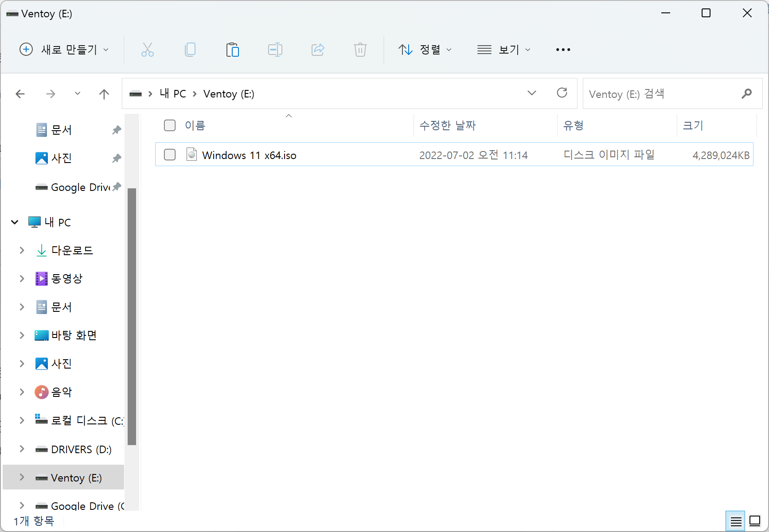Click the 디스크 이미지 파일 type cell
769x532 pixels.
[609, 155]
